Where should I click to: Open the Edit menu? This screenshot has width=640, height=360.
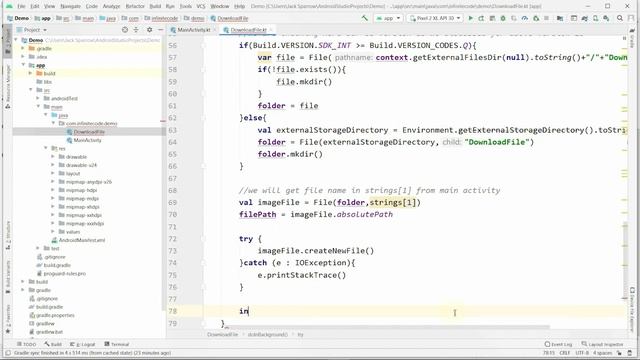[35, 6]
